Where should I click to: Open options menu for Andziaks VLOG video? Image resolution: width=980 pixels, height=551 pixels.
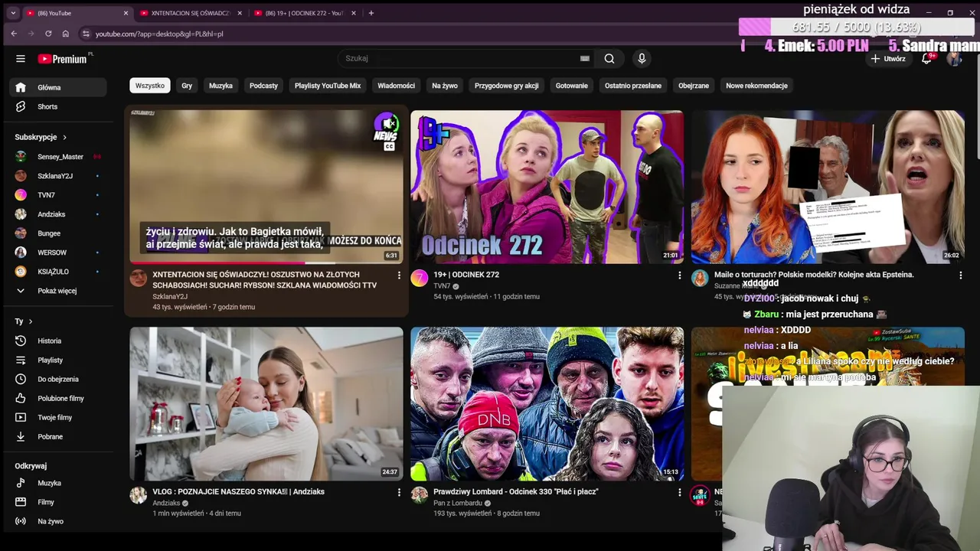399,492
